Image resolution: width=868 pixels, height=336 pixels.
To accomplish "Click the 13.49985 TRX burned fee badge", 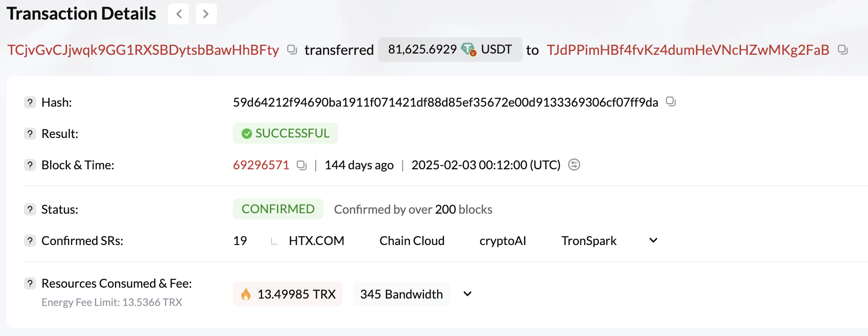I will point(288,294).
